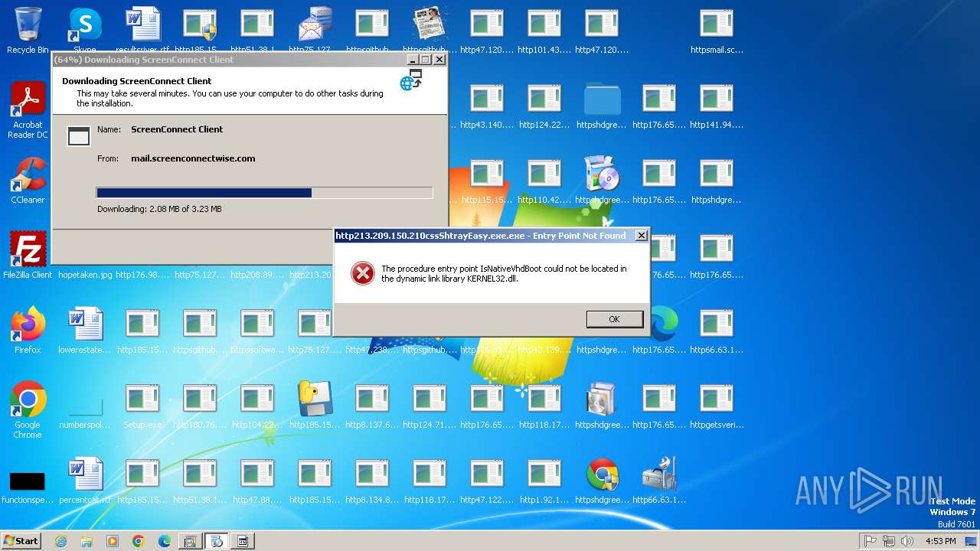Select the http1.92.1... desktop file
Screen dimensions: 980x551
click(x=544, y=481)
